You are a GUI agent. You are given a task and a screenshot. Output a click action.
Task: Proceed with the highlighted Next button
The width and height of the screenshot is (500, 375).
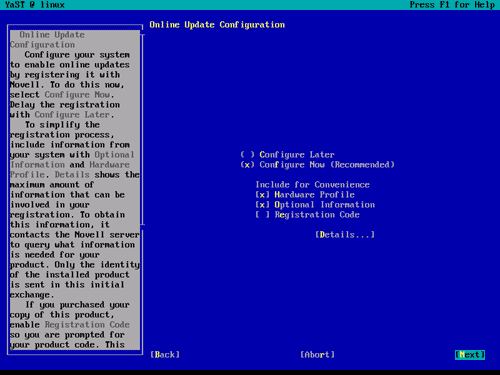470,355
